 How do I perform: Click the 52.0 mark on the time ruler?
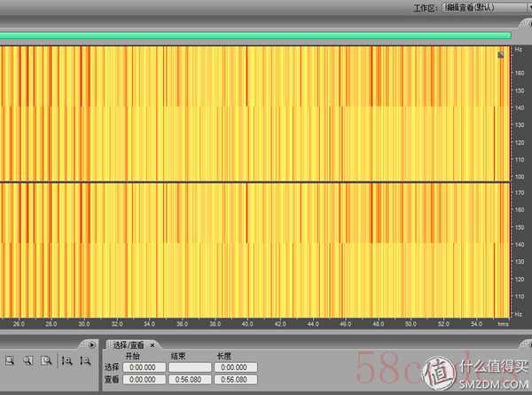point(443,324)
